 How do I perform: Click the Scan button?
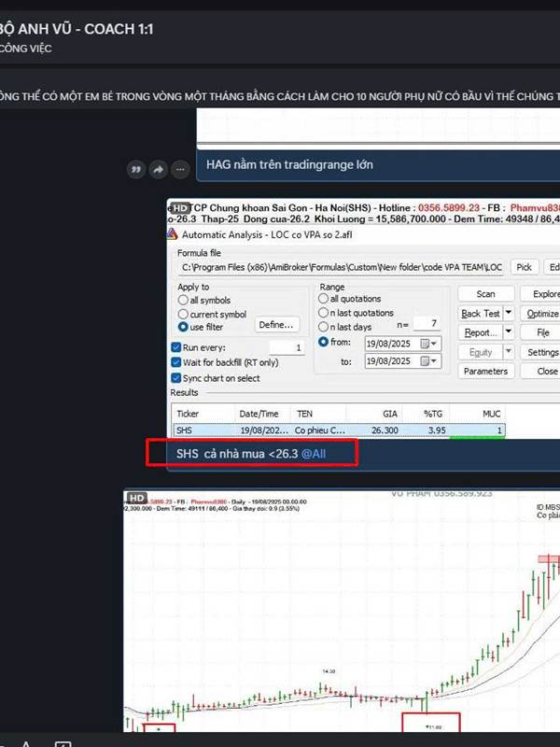pyautogui.click(x=485, y=294)
